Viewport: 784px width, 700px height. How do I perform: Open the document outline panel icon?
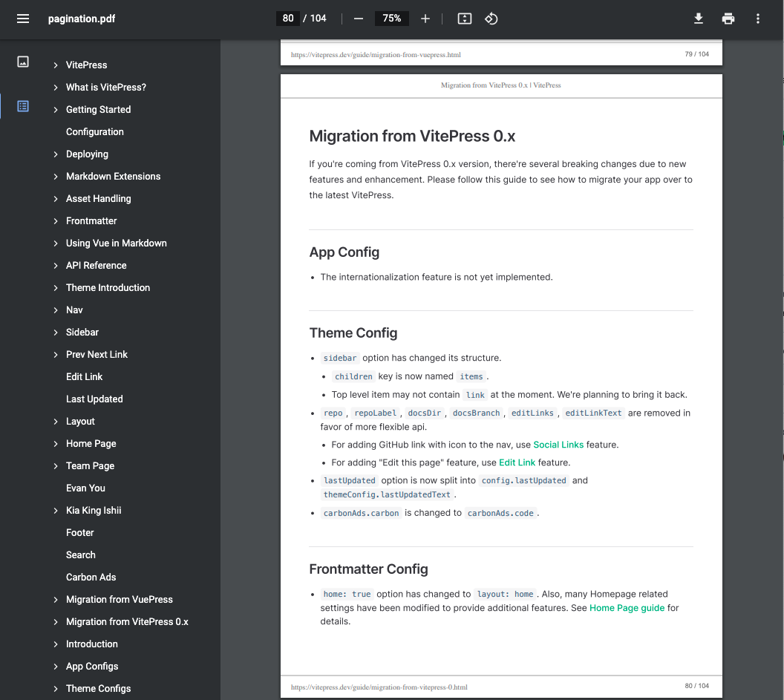22,106
